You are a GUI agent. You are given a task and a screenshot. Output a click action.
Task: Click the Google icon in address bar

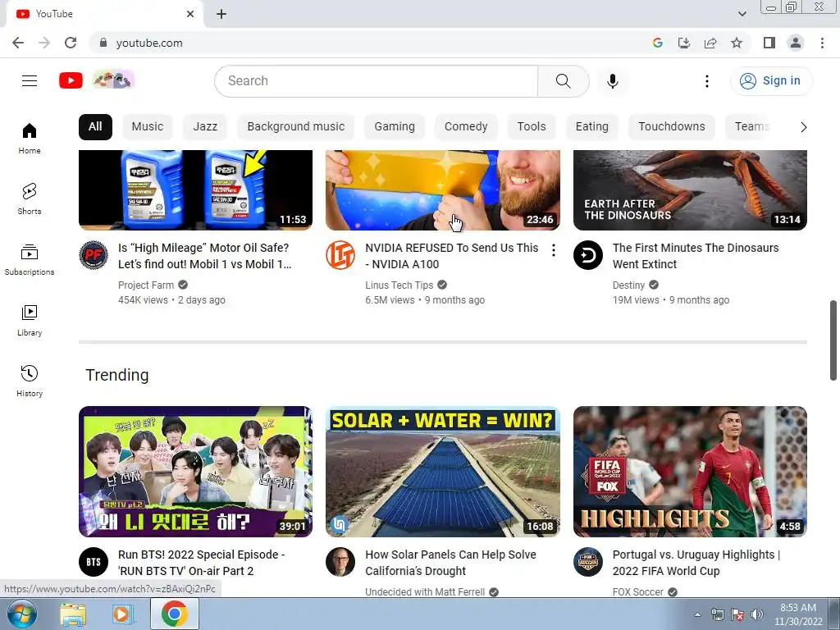(x=657, y=43)
